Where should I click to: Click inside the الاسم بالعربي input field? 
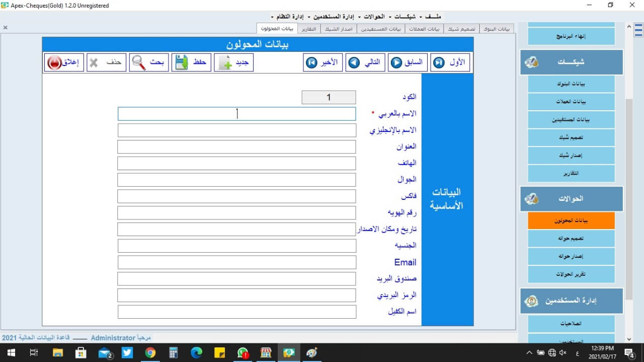point(236,113)
